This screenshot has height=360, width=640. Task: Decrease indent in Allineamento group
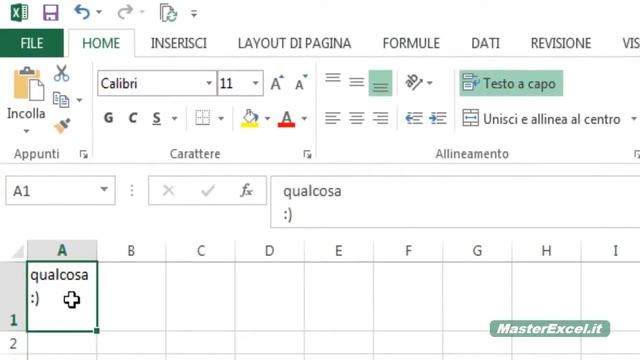pos(413,119)
